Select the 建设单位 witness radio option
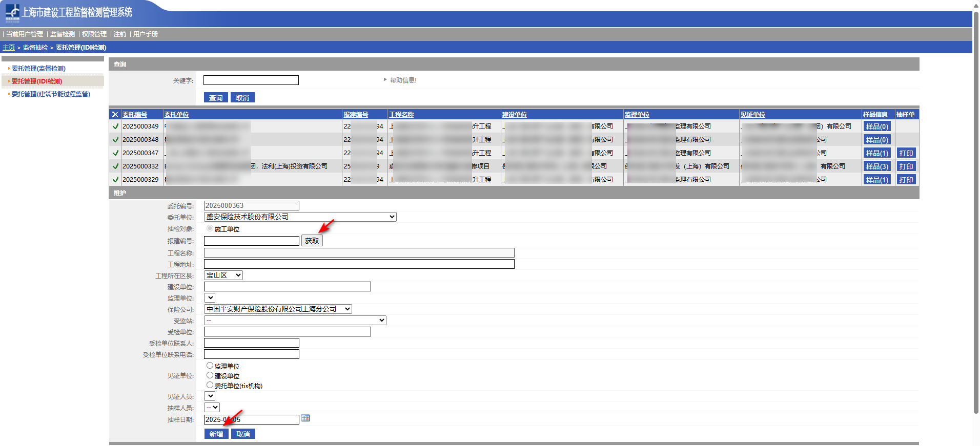 point(210,375)
